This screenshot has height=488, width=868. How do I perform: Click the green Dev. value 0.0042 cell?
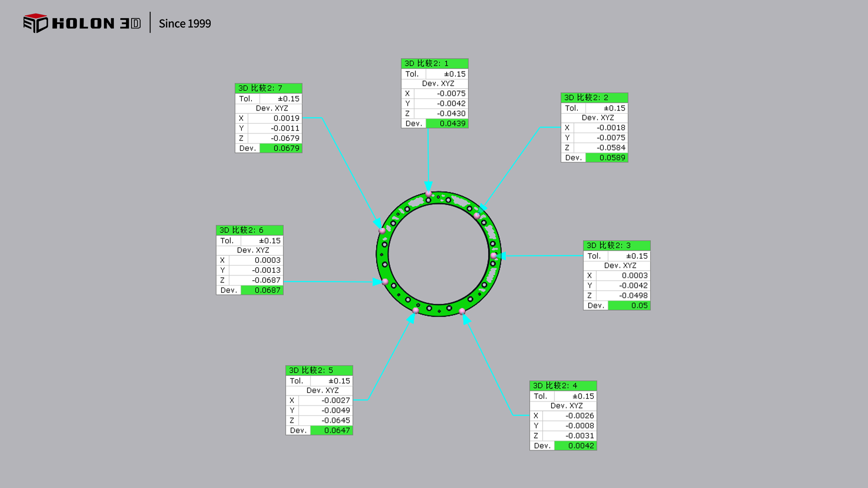(x=576, y=446)
